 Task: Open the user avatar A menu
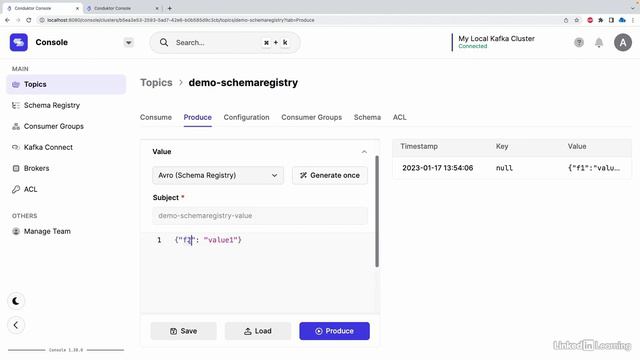coord(623,42)
